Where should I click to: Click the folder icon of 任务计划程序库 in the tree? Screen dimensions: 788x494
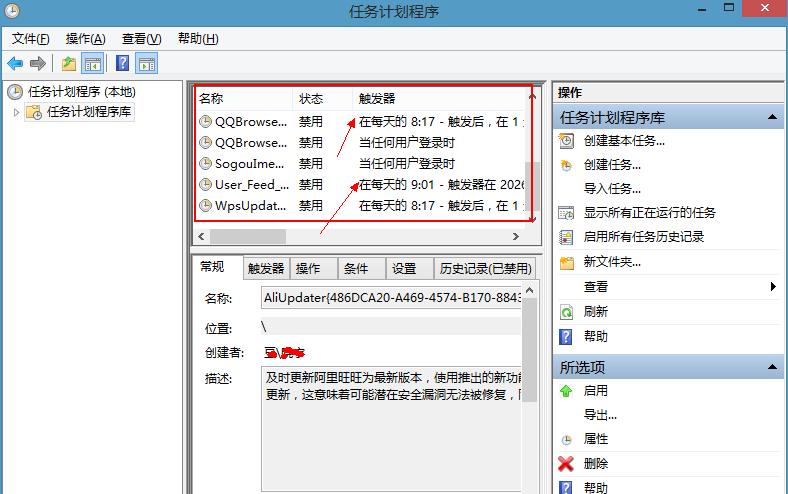34,112
